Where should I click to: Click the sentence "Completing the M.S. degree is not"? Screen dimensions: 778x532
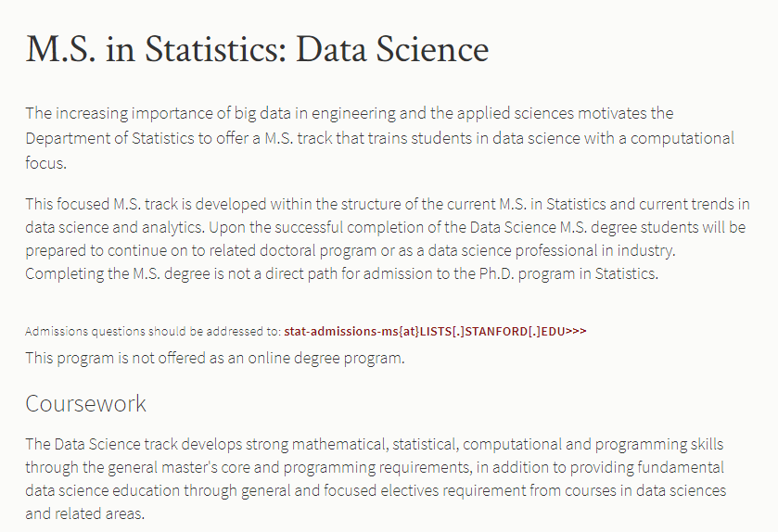pos(342,273)
